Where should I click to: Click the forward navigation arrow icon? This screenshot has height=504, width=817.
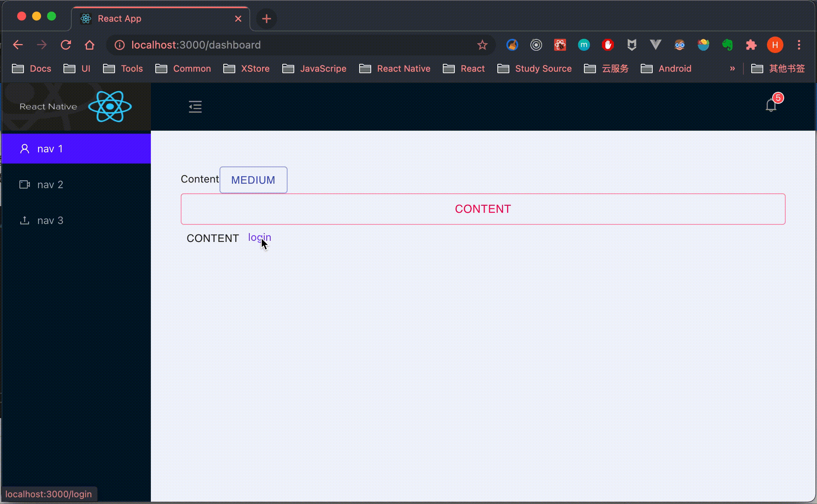click(x=41, y=45)
